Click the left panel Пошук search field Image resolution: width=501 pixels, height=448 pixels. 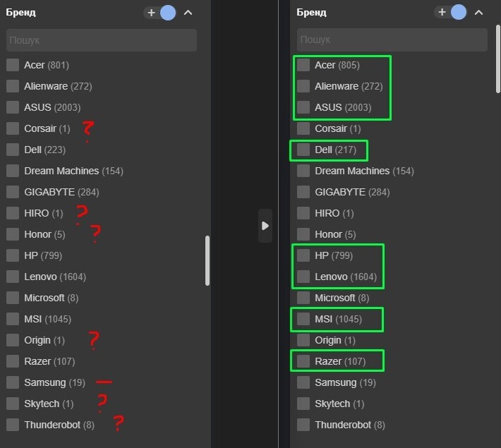pos(102,40)
